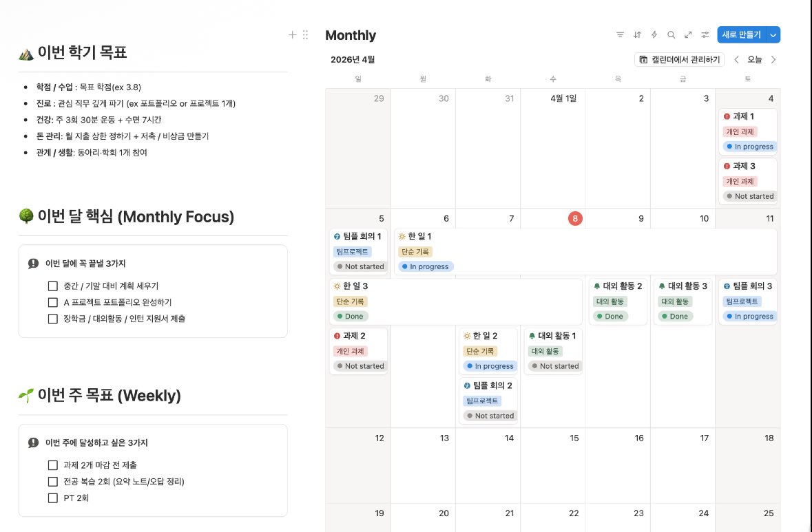Click the tree emoji beside 이번 달 핵심
Image resolution: width=812 pixels, height=532 pixels.
(x=26, y=216)
